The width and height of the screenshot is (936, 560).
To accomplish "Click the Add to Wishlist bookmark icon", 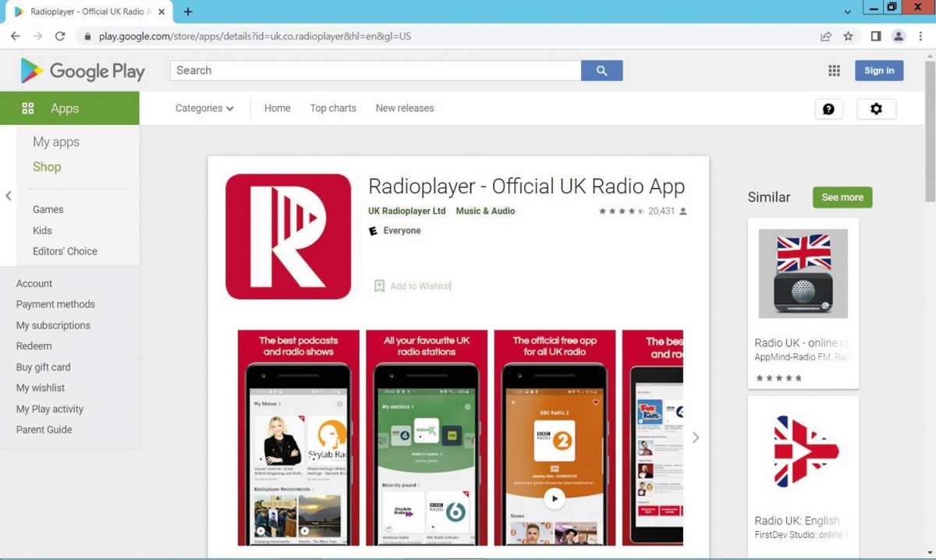I will 379,286.
